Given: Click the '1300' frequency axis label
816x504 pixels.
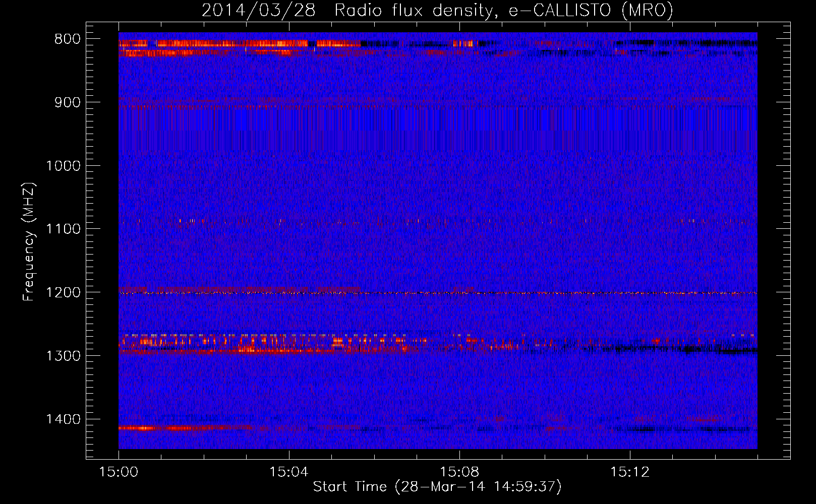Looking at the screenshot, I should point(63,356).
